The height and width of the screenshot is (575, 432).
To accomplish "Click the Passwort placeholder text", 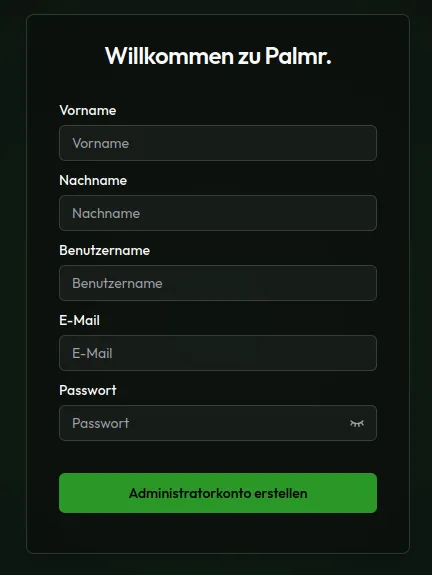I will tap(101, 423).
